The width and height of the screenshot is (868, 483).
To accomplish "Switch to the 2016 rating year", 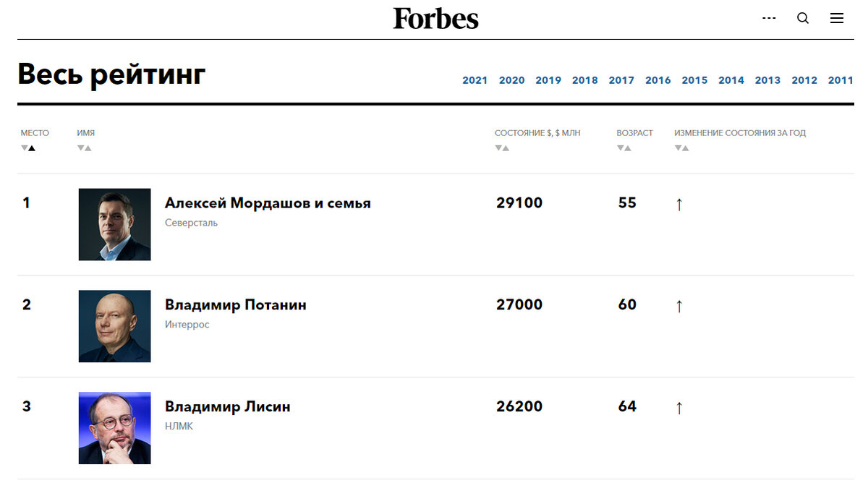I will [658, 80].
